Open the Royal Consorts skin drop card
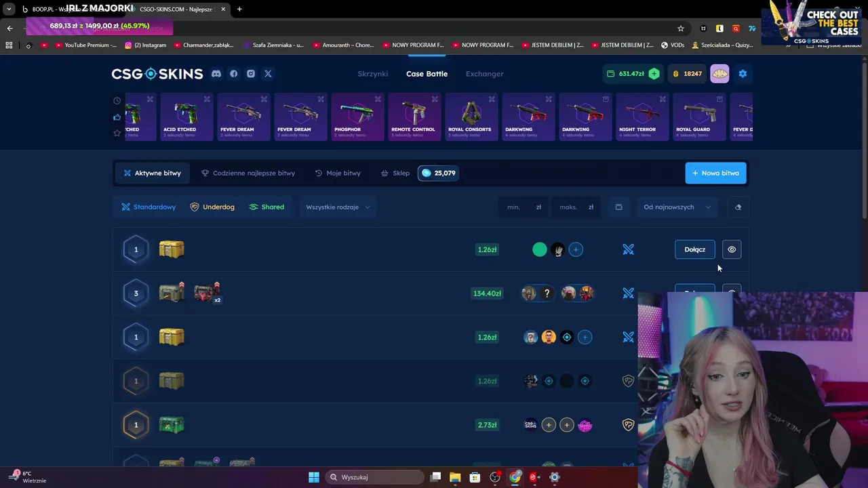Screen dimensions: 868x488 coord(471,117)
